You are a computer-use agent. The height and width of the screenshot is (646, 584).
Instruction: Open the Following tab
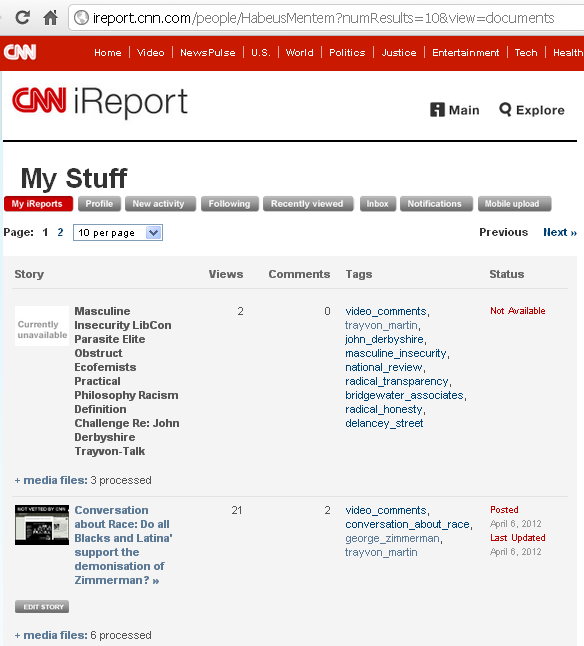point(230,204)
